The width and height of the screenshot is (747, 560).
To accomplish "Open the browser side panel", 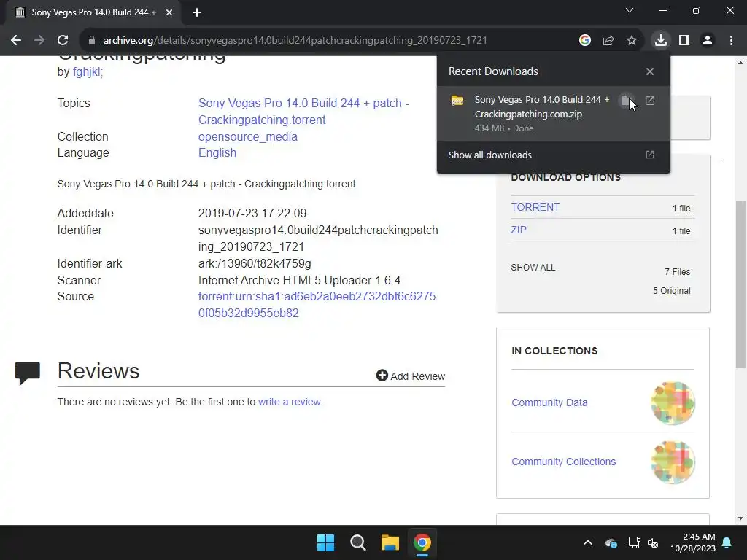I will click(684, 41).
